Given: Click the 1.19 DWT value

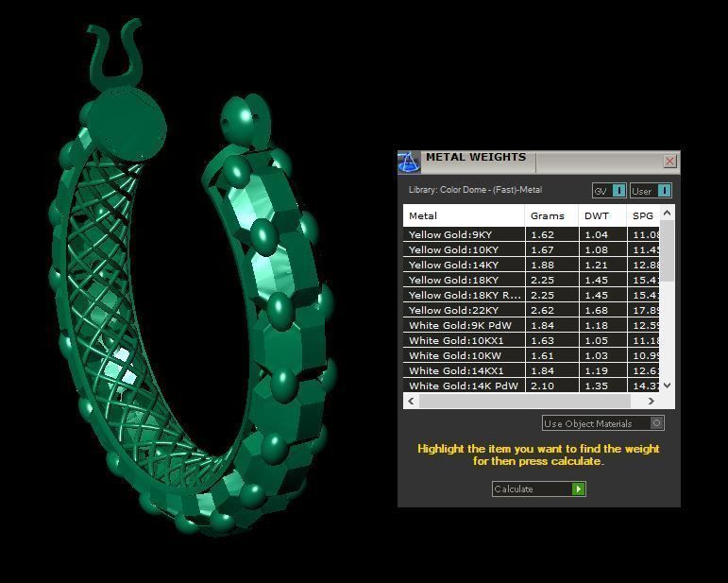Looking at the screenshot, I should click(596, 370).
